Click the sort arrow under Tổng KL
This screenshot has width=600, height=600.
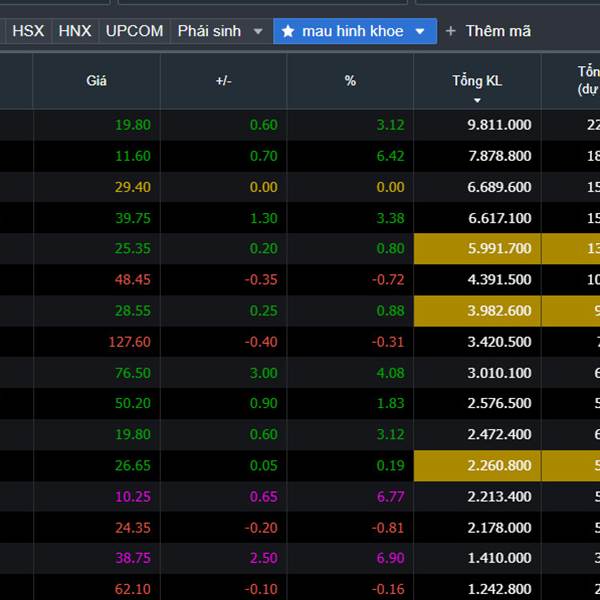point(477,101)
